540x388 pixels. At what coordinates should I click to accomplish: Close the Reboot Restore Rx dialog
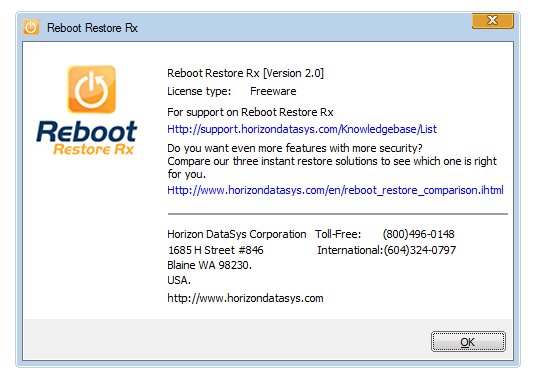(x=492, y=21)
